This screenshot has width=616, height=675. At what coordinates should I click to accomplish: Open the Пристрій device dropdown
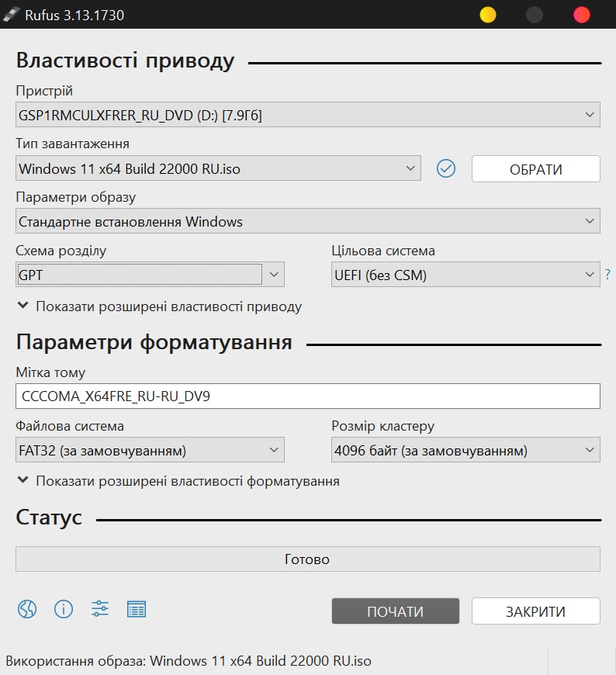point(308,115)
